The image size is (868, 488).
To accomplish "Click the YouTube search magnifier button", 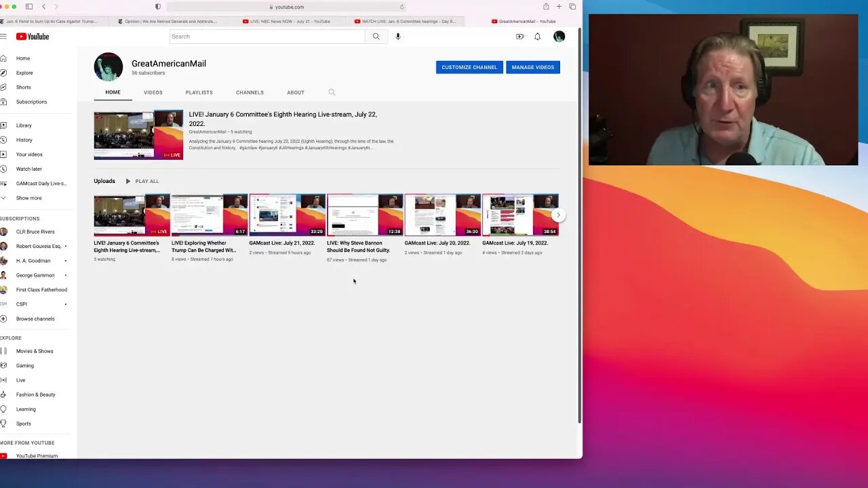I will pyautogui.click(x=376, y=37).
